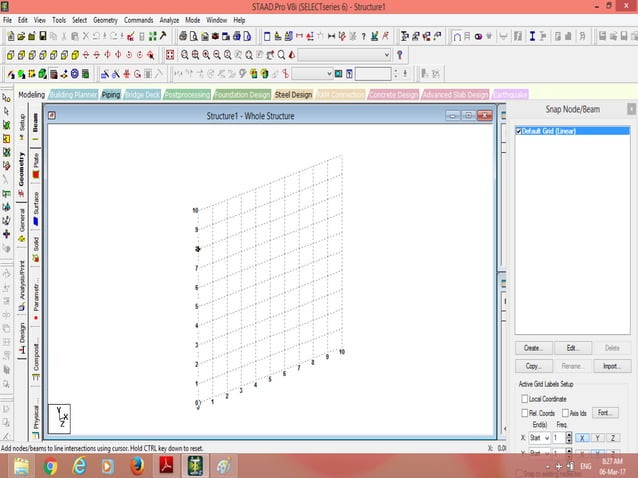638x478 pixels.
Task: Open the Geometry menu
Action: [105, 20]
